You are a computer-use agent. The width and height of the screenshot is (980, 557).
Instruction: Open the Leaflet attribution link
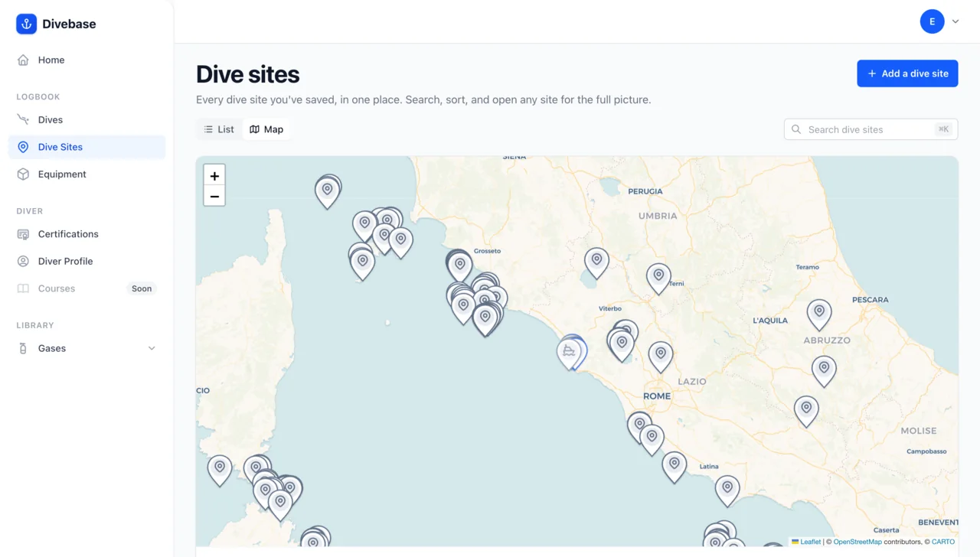pyautogui.click(x=806, y=542)
